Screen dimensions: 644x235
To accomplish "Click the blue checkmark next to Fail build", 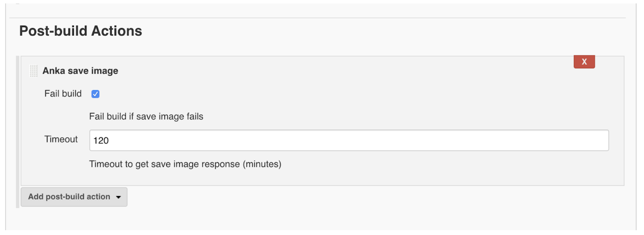I will pos(95,94).
